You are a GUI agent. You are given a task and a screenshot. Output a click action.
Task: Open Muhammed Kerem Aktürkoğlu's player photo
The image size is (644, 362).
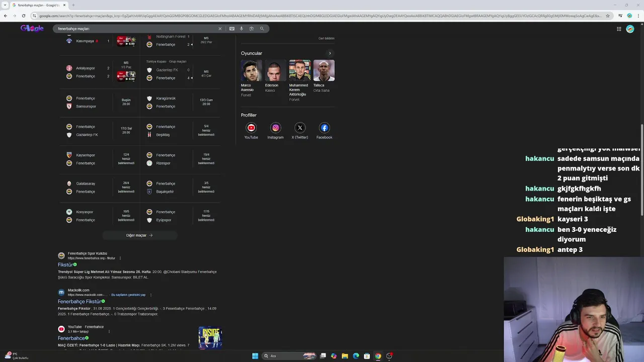coord(299,70)
